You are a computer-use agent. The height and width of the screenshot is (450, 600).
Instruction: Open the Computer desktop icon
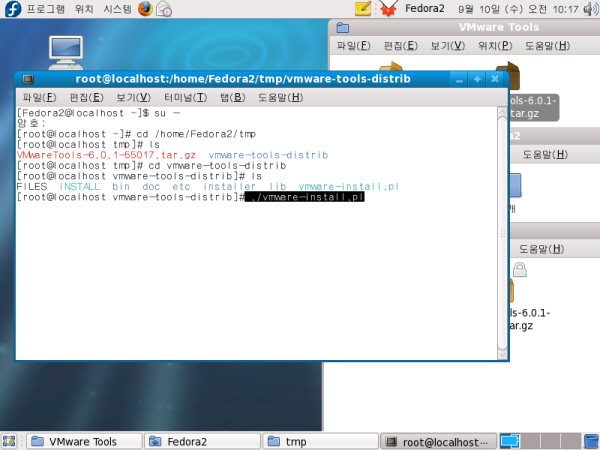66,52
